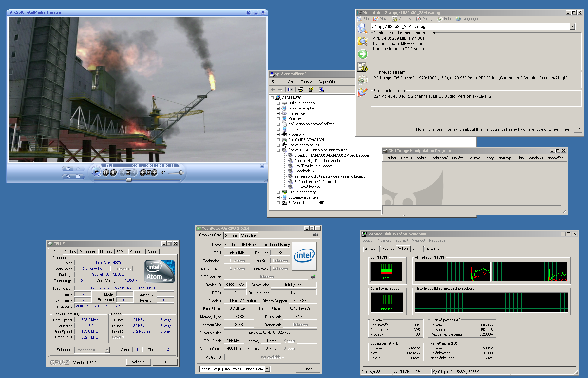Click the seek bar handle in TotalMedia Theatre
The width and height of the screenshot is (588, 378).
coord(129,180)
